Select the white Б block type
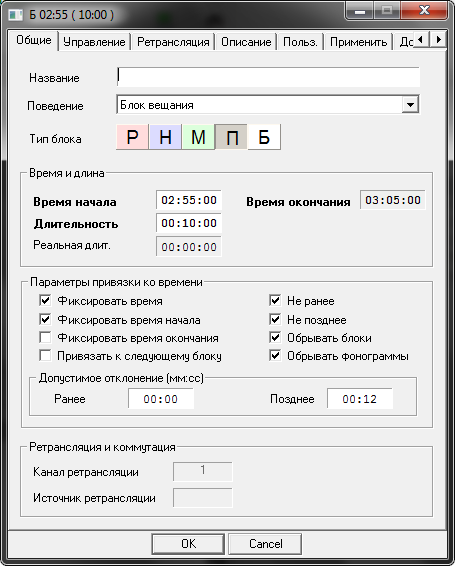 point(264,137)
